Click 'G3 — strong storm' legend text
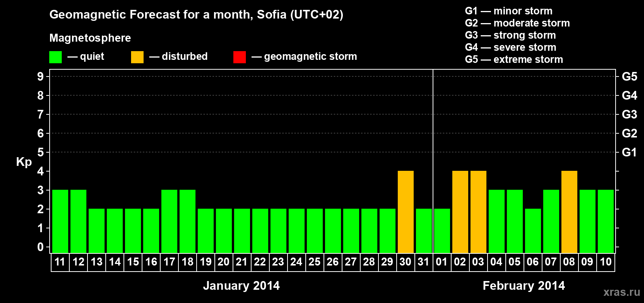 click(510, 35)
